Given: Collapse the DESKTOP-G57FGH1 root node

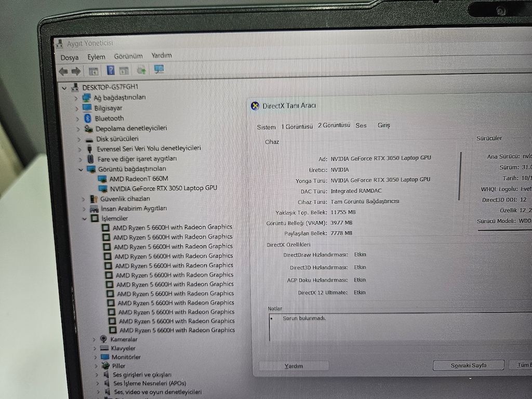Looking at the screenshot, I should 64,88.
